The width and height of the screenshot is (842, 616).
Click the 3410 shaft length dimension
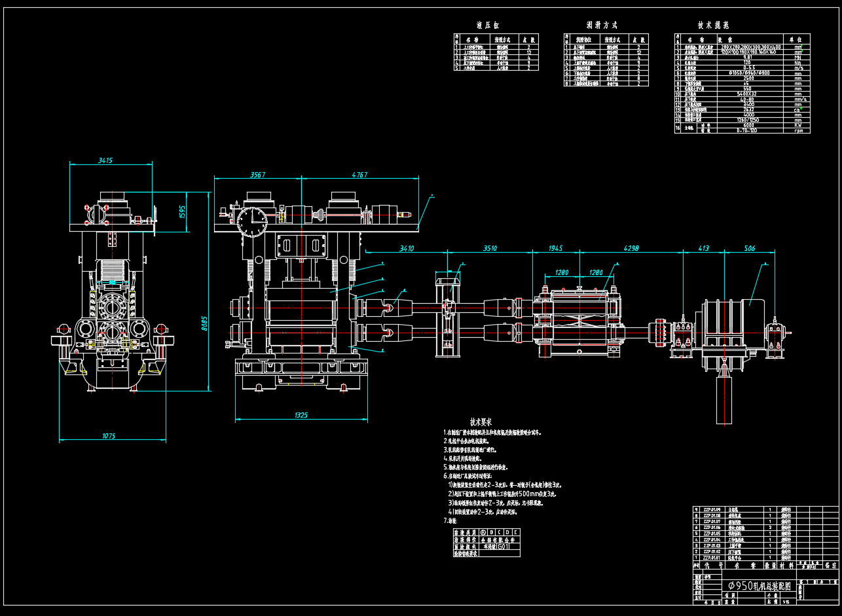407,248
